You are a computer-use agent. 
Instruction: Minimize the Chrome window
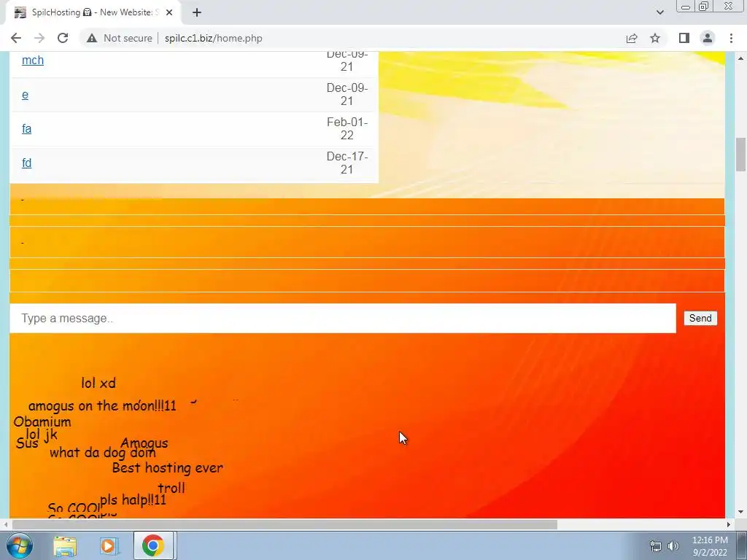click(686, 7)
